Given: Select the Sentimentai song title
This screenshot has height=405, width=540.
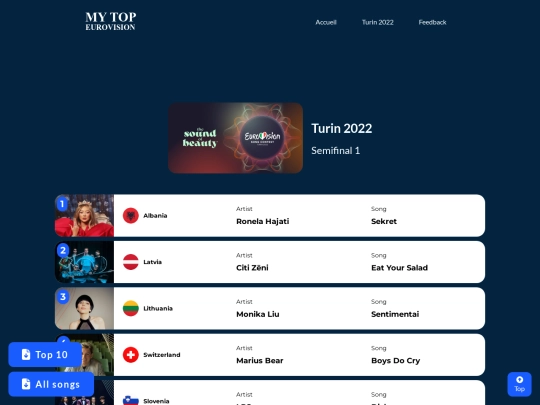Looking at the screenshot, I should (x=395, y=314).
